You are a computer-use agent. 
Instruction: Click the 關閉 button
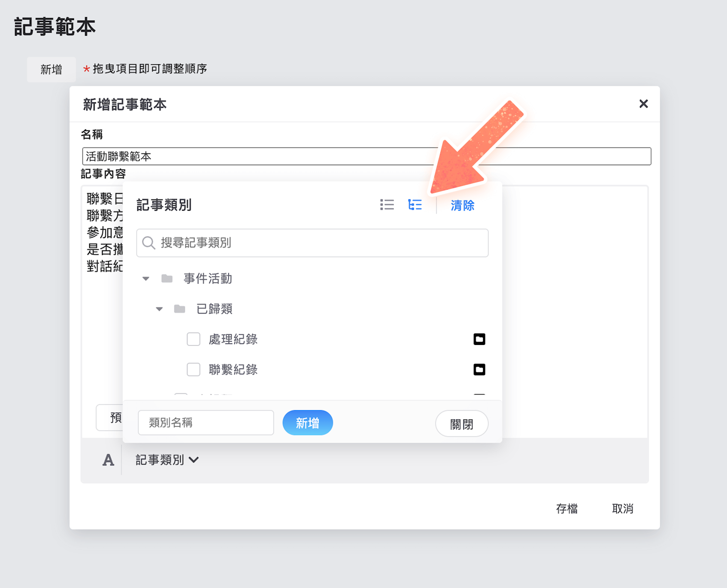[461, 424]
